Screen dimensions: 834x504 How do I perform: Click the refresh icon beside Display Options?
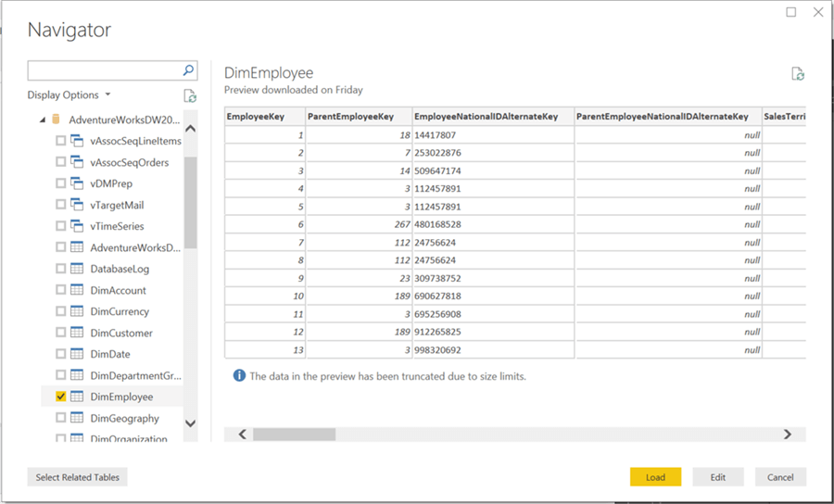pyautogui.click(x=190, y=95)
